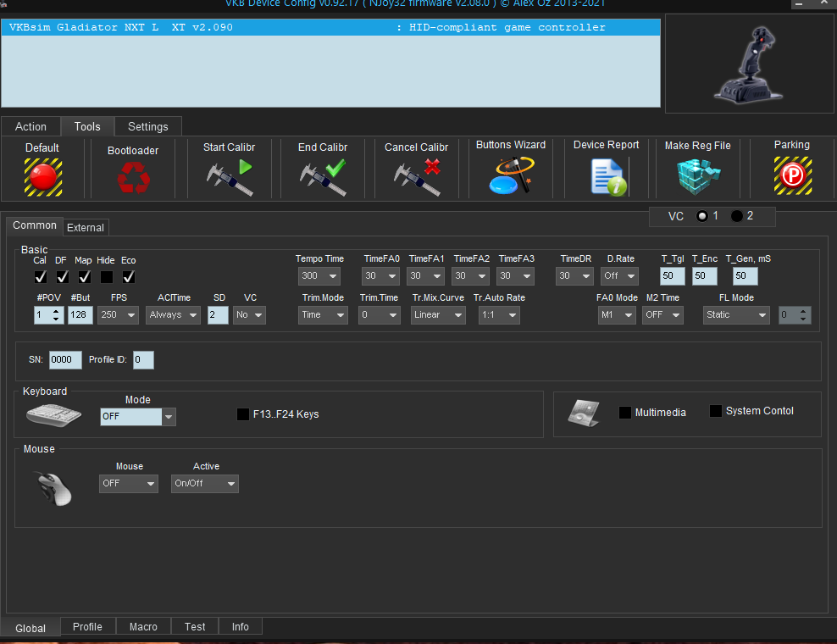Abort calibration with Cancel Calibr icon
Image resolution: width=837 pixels, height=644 pixels.
click(417, 177)
